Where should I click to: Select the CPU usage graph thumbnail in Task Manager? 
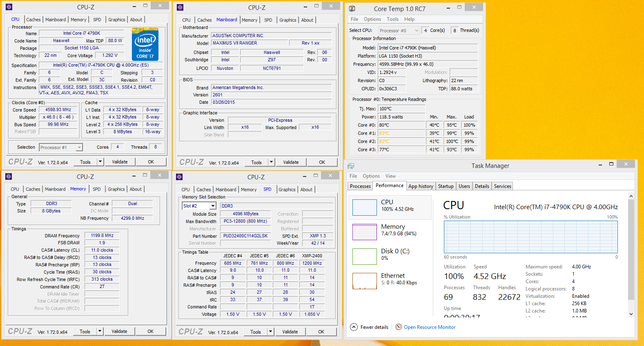click(365, 208)
